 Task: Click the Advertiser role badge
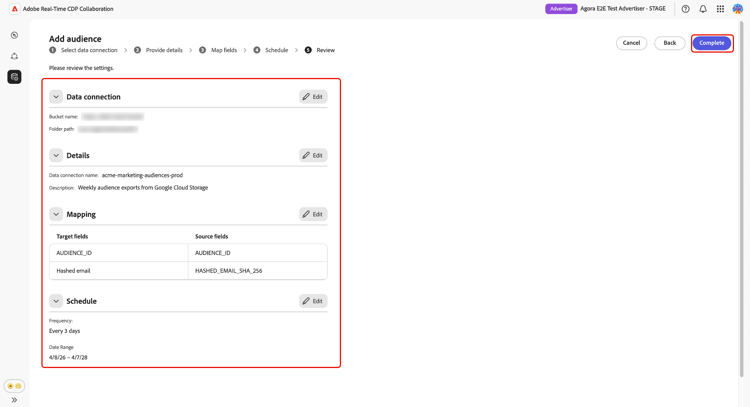coord(561,9)
